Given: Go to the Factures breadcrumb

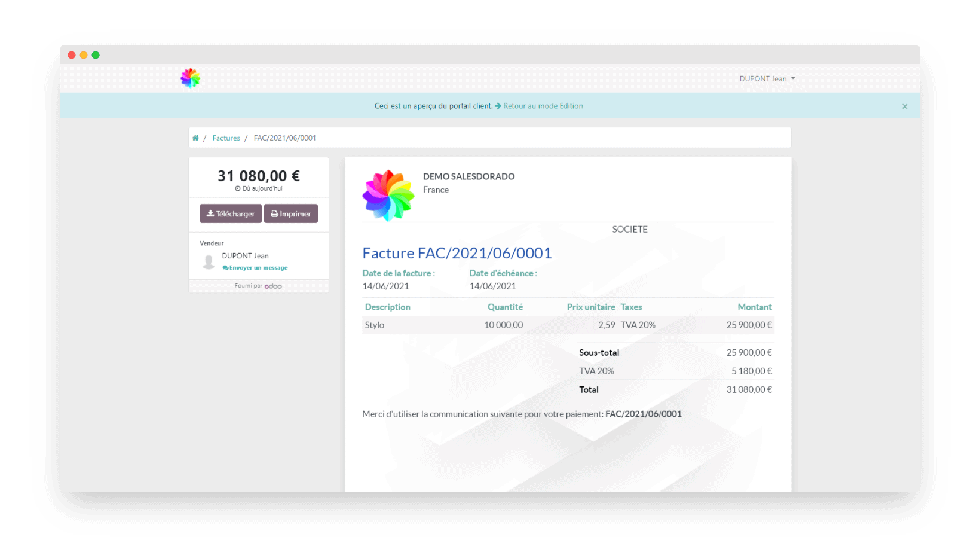Looking at the screenshot, I should (226, 138).
